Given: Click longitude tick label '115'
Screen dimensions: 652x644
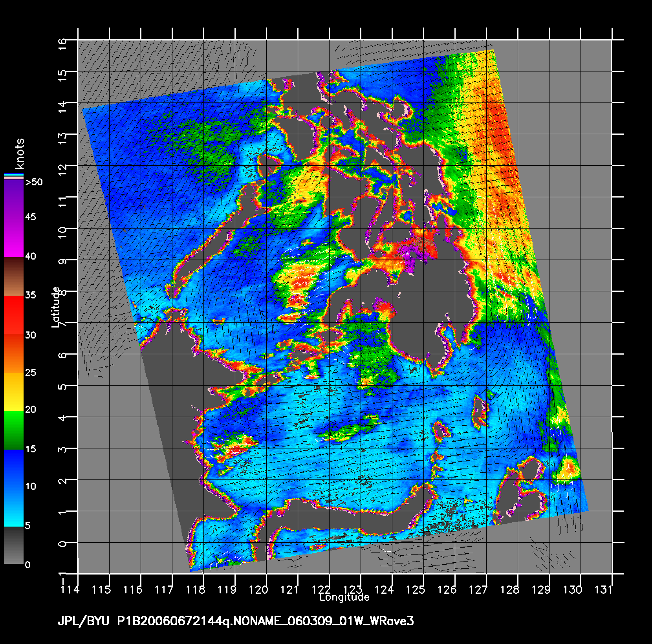Looking at the screenshot, I should [x=101, y=590].
